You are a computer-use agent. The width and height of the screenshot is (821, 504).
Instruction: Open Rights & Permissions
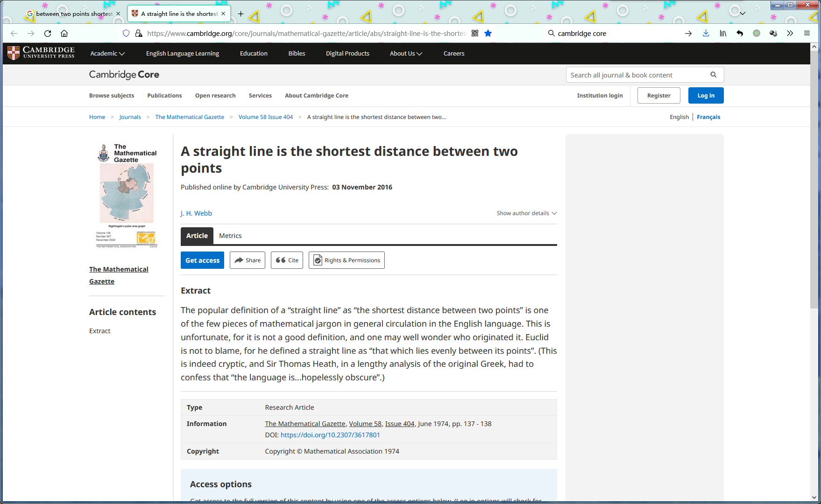click(x=347, y=260)
